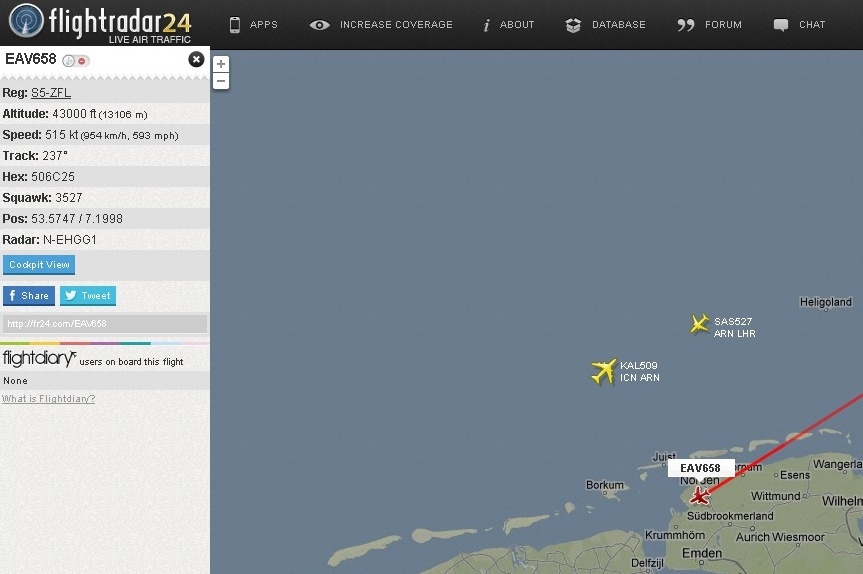
Task: Click the Increase Coverage eye icon
Action: coord(319,25)
